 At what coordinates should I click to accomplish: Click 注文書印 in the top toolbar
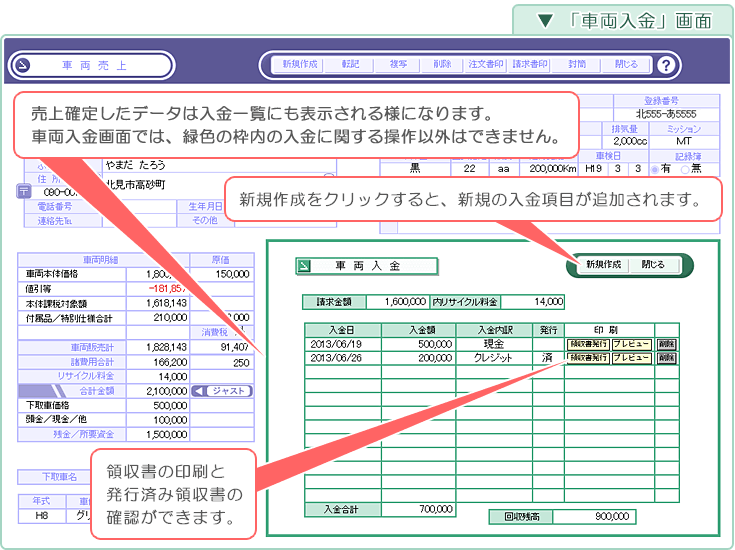point(486,64)
